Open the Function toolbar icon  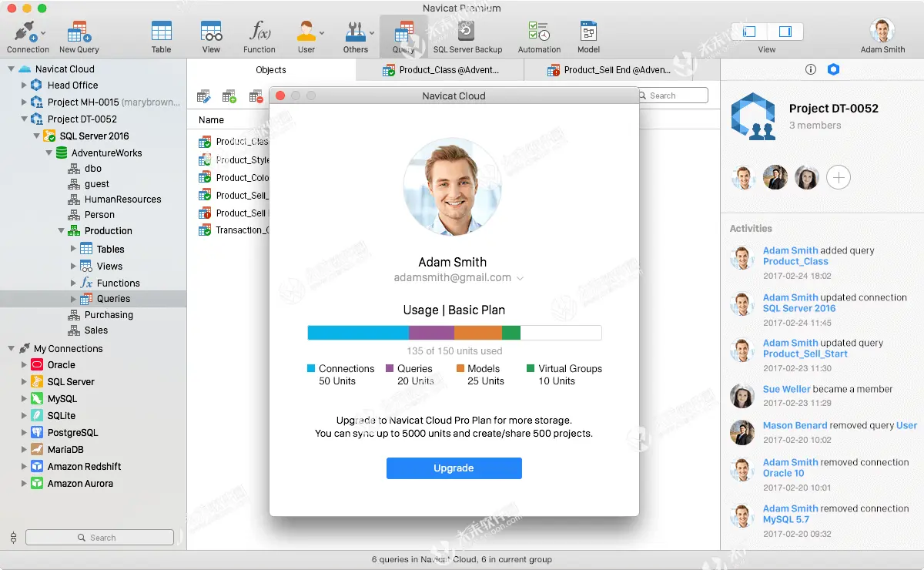tap(259, 32)
